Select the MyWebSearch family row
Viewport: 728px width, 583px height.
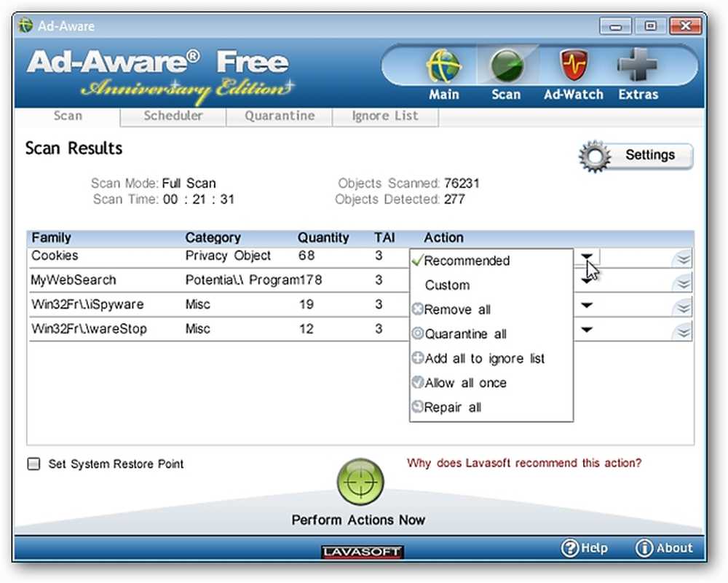[74, 280]
